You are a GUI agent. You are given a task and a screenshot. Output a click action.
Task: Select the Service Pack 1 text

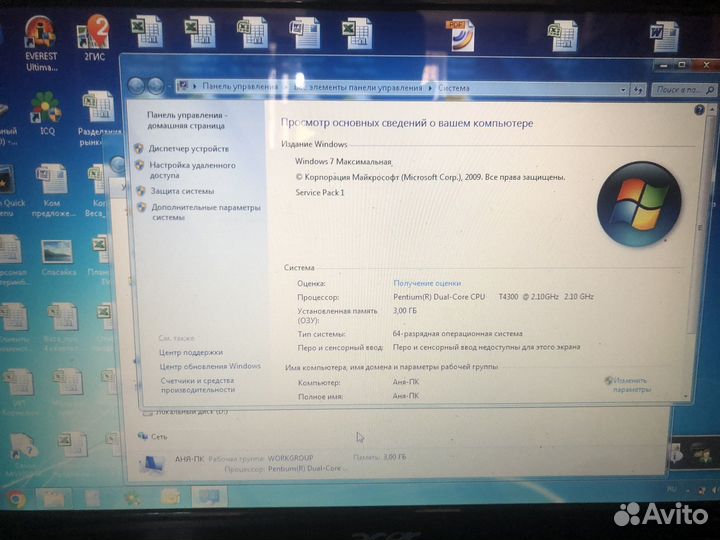[x=320, y=192]
